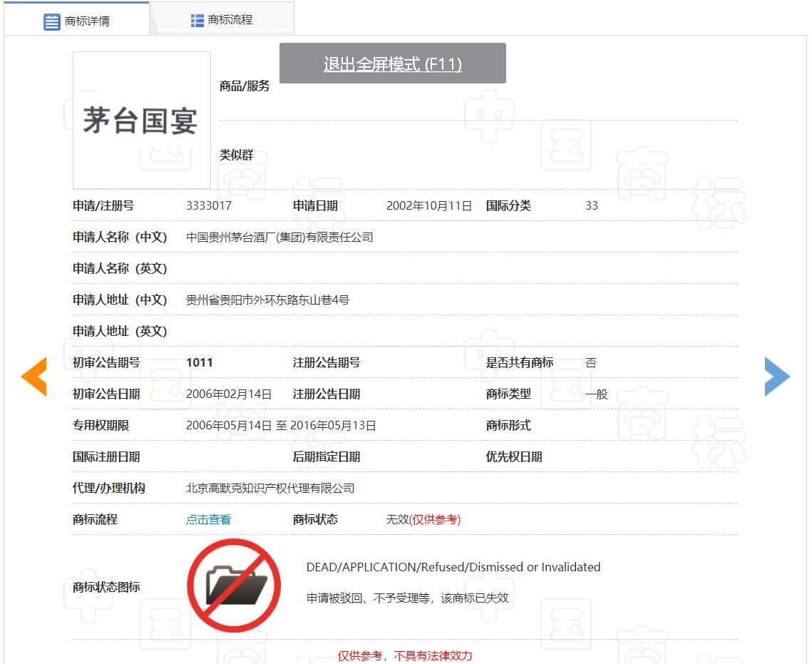Click international class value 33
The image size is (812, 664).
click(592, 205)
